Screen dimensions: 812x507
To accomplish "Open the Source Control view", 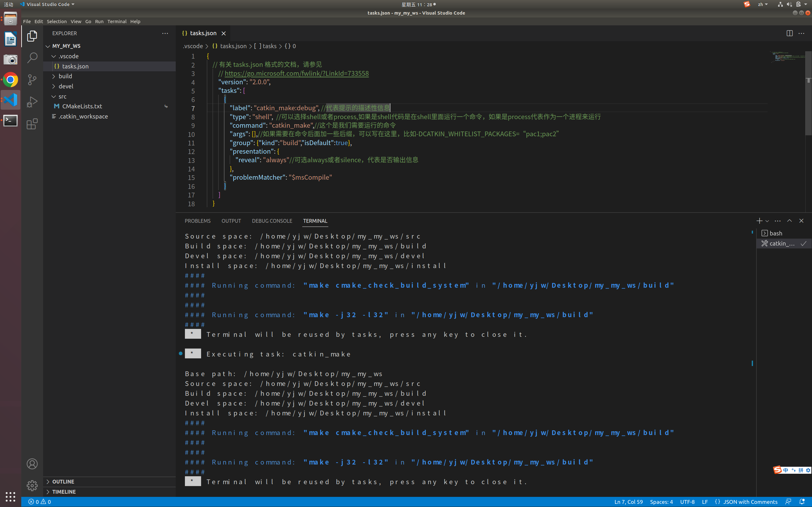I will tap(32, 80).
